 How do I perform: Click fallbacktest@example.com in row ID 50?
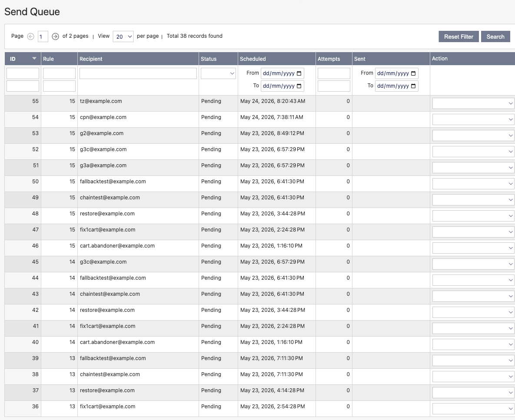(113, 182)
